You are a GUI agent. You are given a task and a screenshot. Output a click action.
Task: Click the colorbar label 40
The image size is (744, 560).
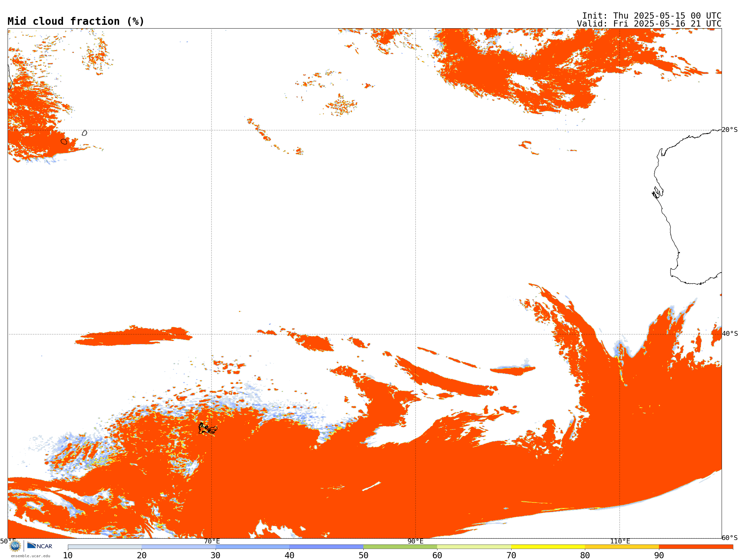tap(289, 556)
